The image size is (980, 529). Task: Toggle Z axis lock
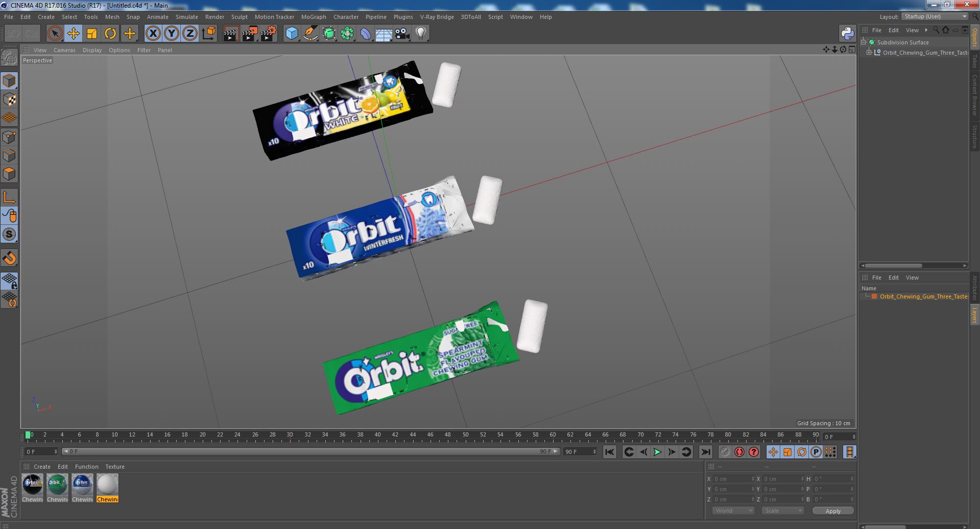190,34
